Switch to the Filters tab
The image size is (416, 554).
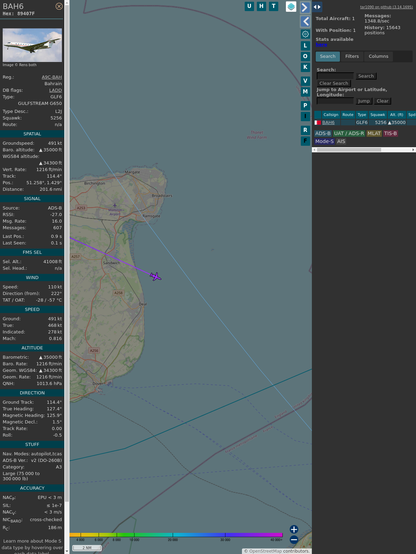point(352,56)
